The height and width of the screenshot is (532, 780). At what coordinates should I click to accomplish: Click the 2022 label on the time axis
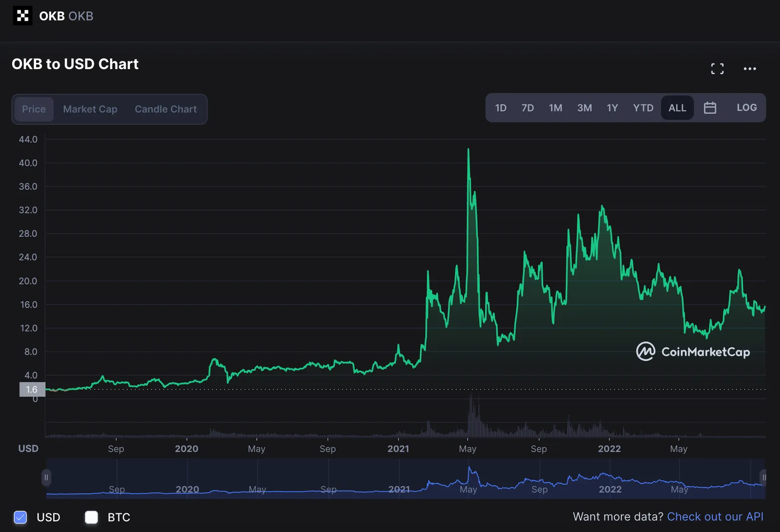(x=609, y=449)
